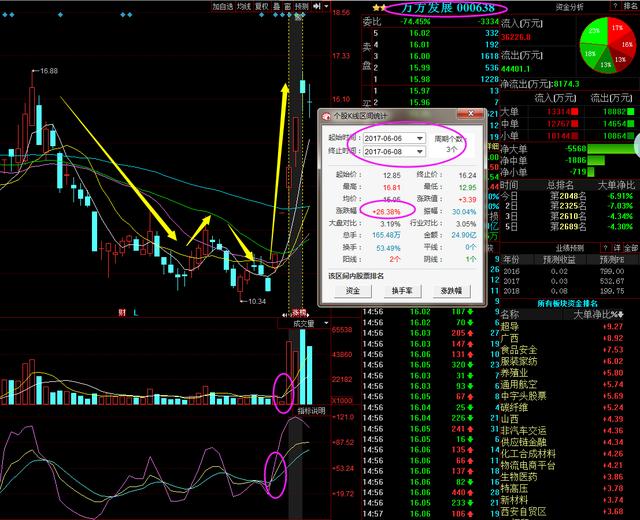Click the 中单 outflow green bar
This screenshot has height=520, width=640.
pos(631,123)
